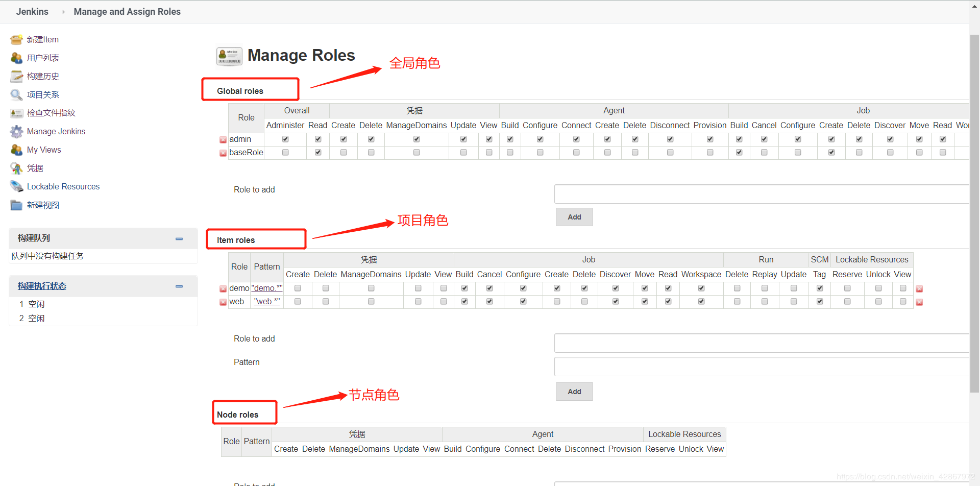Image resolution: width=980 pixels, height=486 pixels.
Task: Toggle SCM Tag checkbox for web role
Action: click(x=820, y=302)
